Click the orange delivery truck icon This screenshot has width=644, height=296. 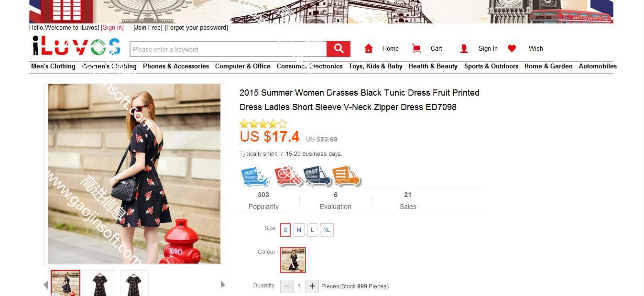(346, 176)
